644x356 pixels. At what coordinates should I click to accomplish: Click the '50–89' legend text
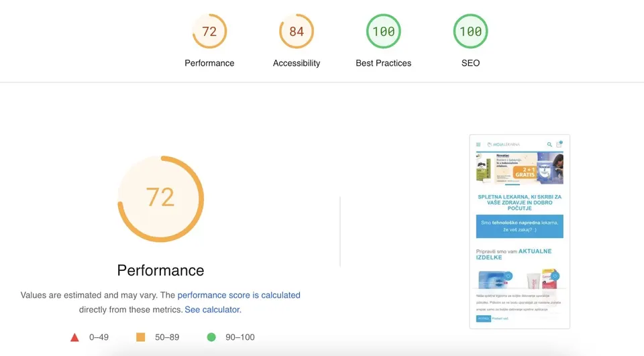[x=167, y=337]
